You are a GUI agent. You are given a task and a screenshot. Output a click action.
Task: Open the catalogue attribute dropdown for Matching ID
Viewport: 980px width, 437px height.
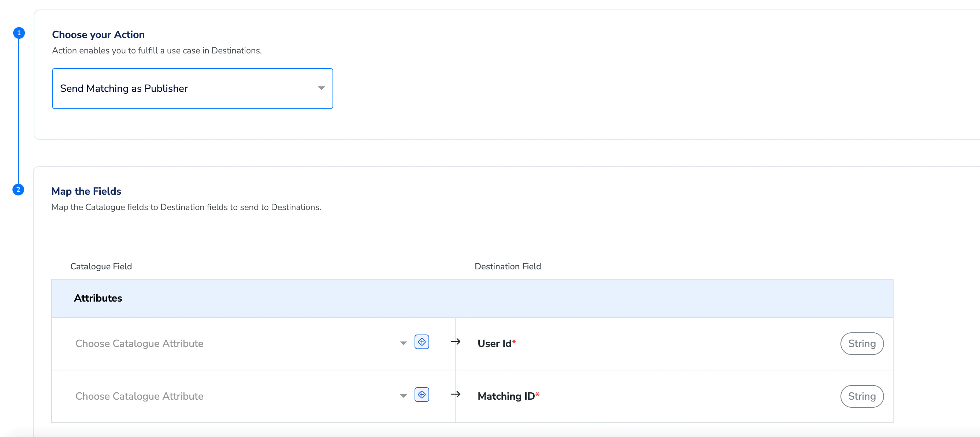236,396
